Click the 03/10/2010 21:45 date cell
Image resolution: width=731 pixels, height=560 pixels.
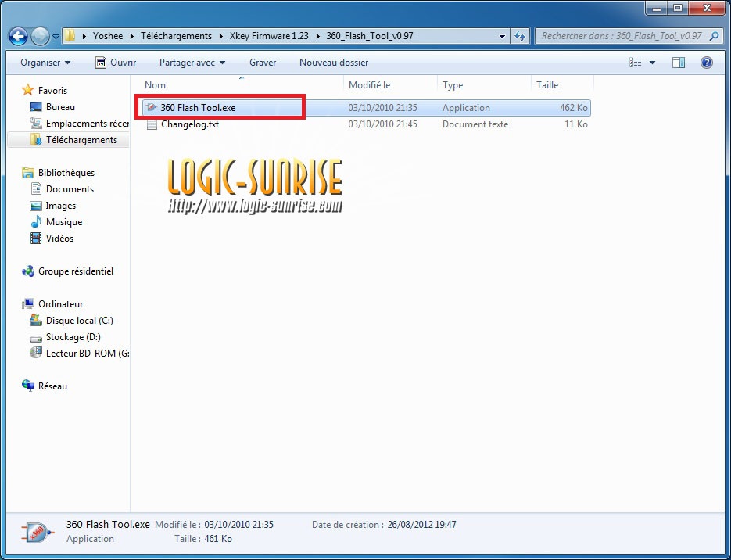pos(383,124)
